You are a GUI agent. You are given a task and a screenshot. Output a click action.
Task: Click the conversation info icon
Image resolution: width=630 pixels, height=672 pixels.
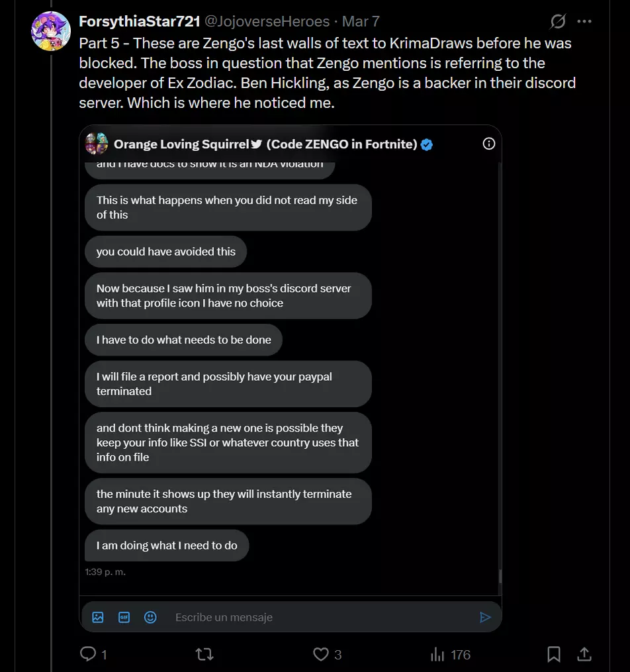pyautogui.click(x=488, y=144)
